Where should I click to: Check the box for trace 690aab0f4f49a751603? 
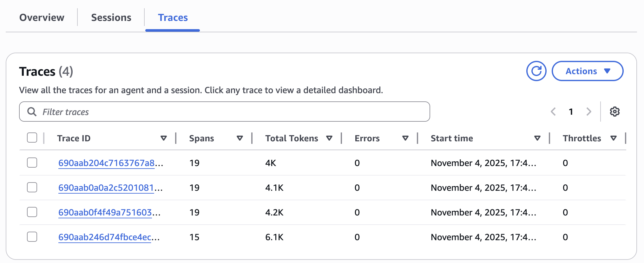[32, 212]
